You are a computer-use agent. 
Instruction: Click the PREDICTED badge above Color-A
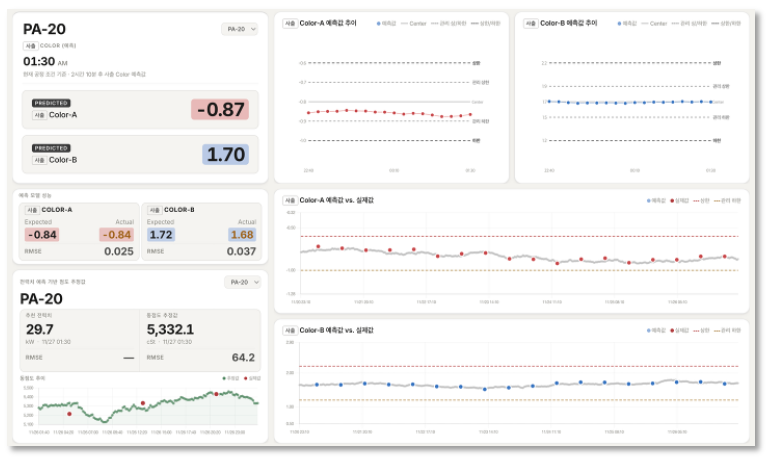(x=51, y=103)
